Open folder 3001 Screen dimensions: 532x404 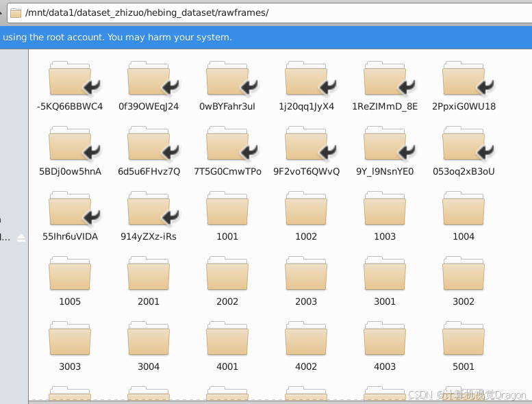pyautogui.click(x=385, y=273)
